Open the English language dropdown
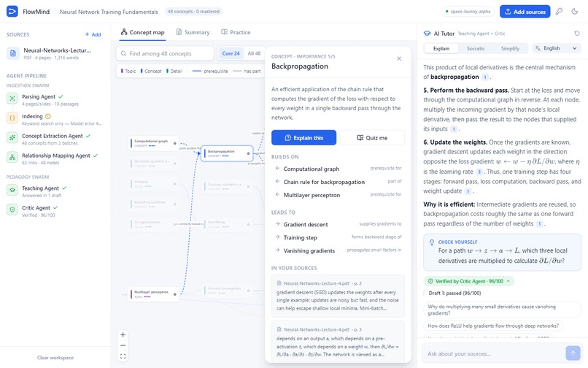The image size is (588, 368). [x=556, y=48]
